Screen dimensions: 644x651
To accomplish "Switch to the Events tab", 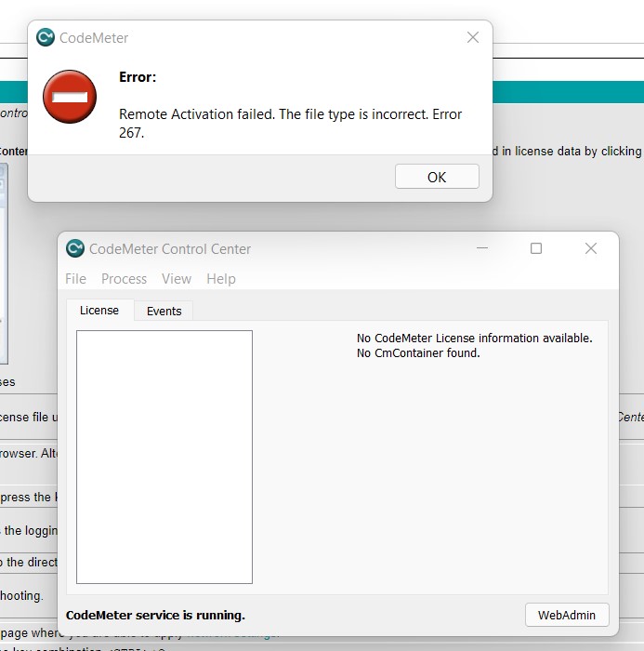I will (x=164, y=311).
